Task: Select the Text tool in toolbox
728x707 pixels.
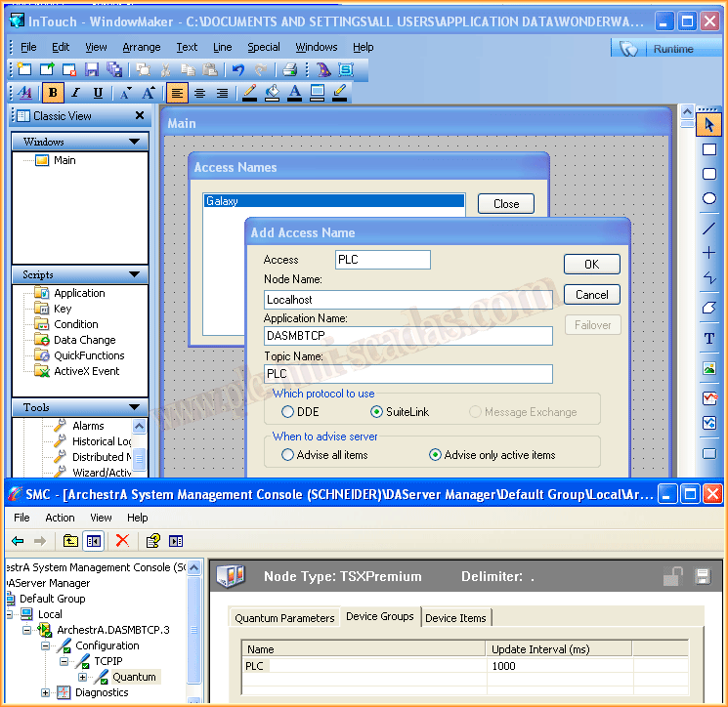Action: 709,339
